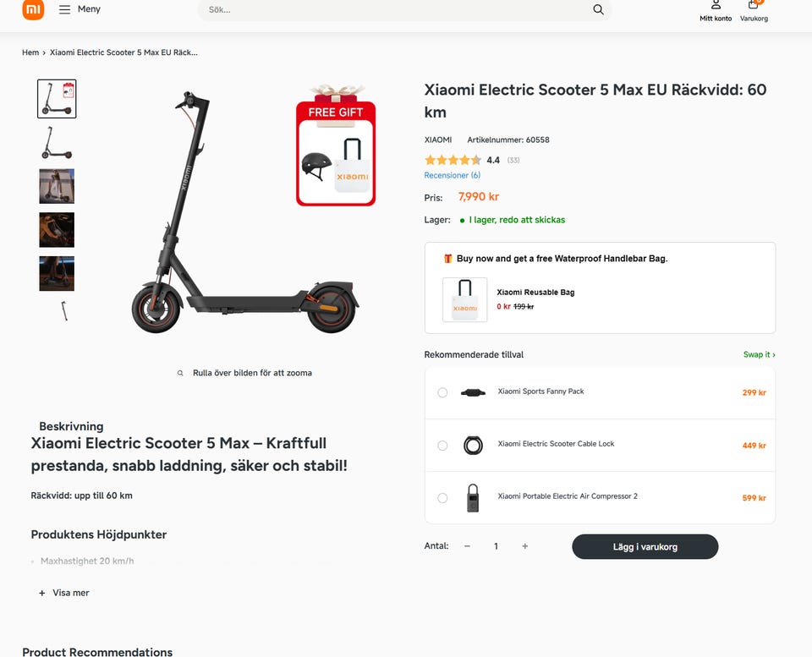Select Electric Scooter Cable Lock option

pyautogui.click(x=442, y=446)
